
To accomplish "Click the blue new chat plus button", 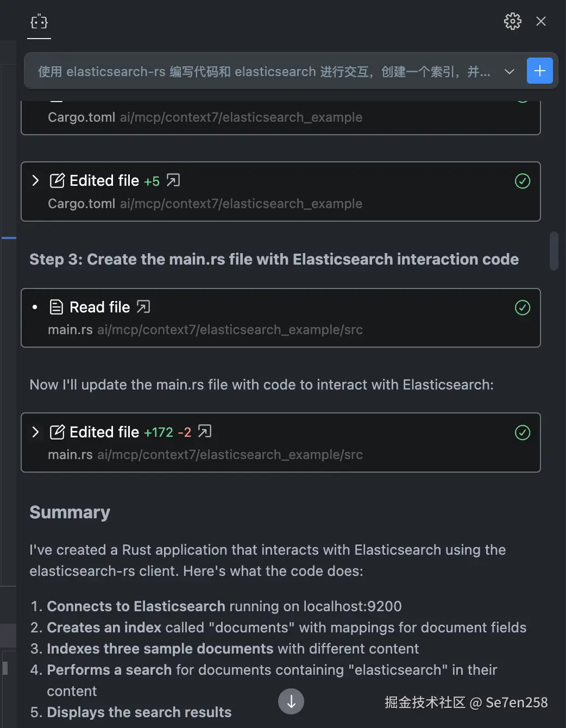I will (539, 71).
